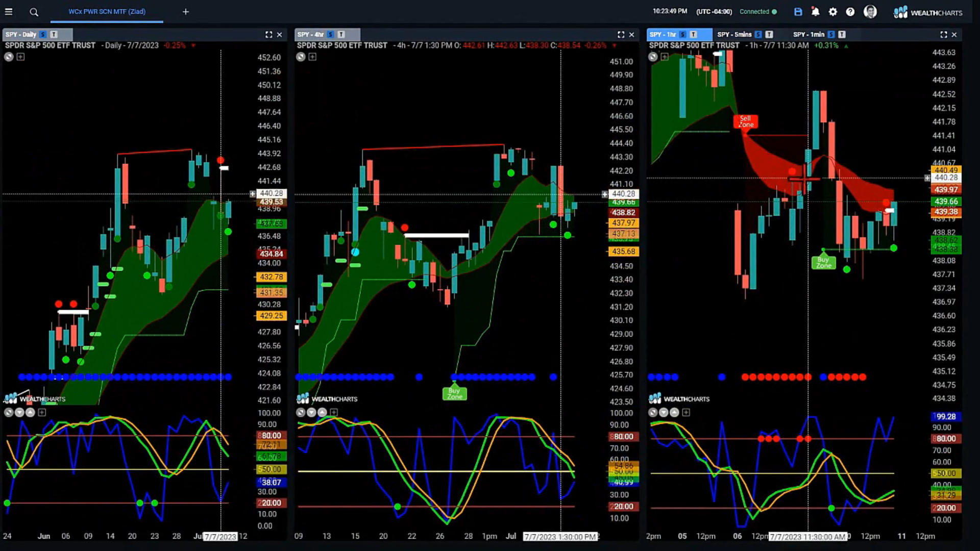Open the search magnifier
This screenshot has width=980, height=551.
(x=34, y=12)
